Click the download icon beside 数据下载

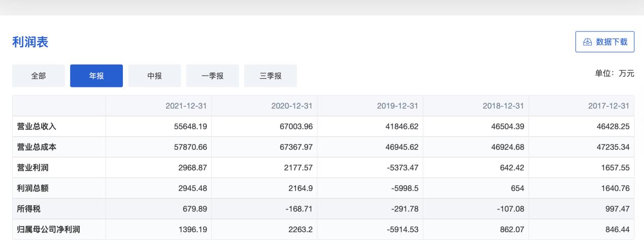(x=589, y=42)
